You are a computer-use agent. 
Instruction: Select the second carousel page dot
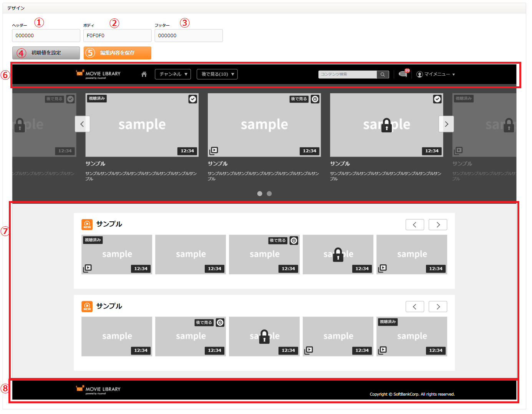click(269, 194)
